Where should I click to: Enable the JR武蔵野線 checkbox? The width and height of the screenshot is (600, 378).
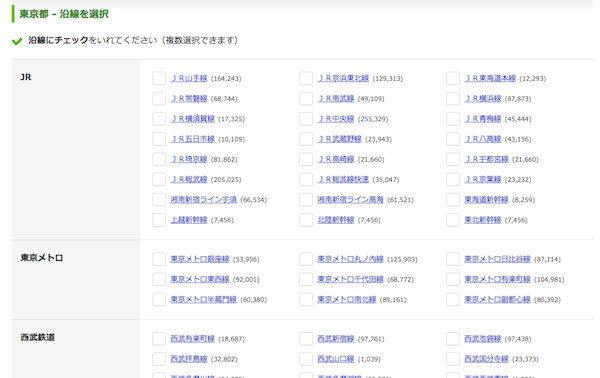pyautogui.click(x=306, y=139)
